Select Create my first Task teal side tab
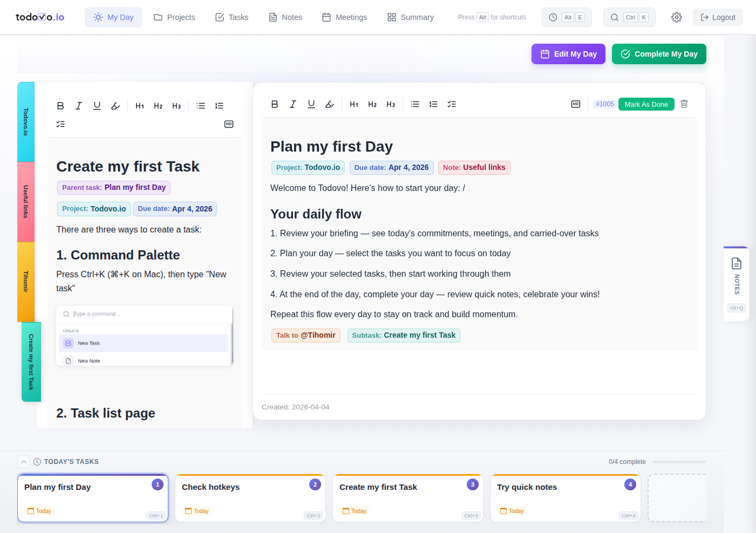Viewport: 756px width, 533px height. tap(31, 362)
